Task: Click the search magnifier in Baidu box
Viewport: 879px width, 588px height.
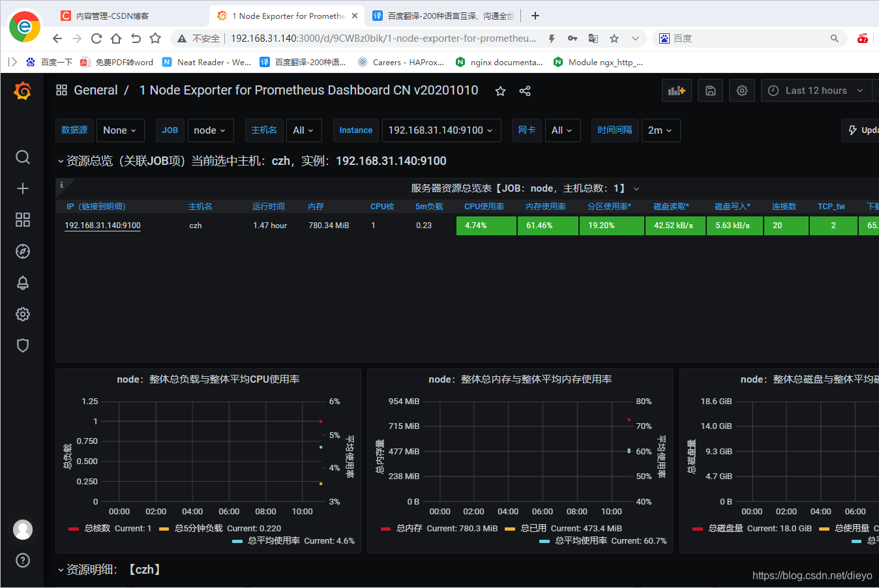Action: click(835, 38)
